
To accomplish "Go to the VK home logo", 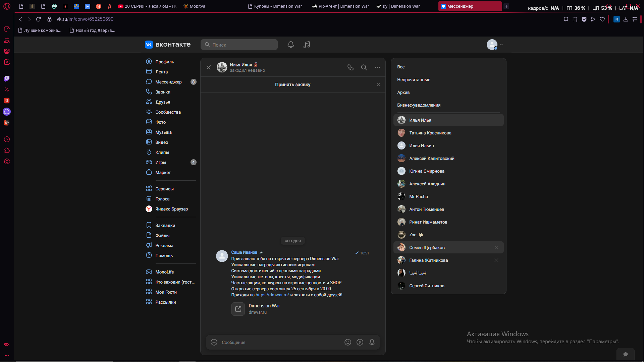I will click(x=168, y=45).
